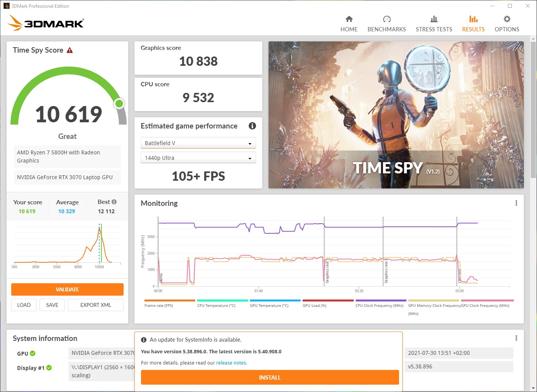The height and width of the screenshot is (392, 537).
Task: Open the Options page
Action: pyautogui.click(x=507, y=24)
